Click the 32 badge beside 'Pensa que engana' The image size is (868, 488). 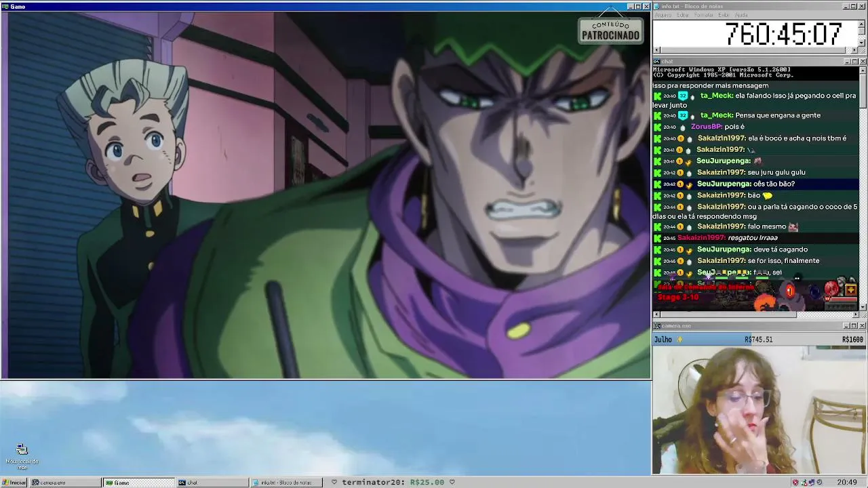[682, 115]
